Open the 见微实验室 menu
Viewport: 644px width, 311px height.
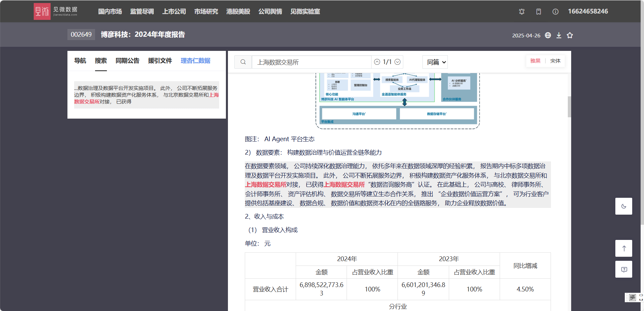tap(305, 11)
